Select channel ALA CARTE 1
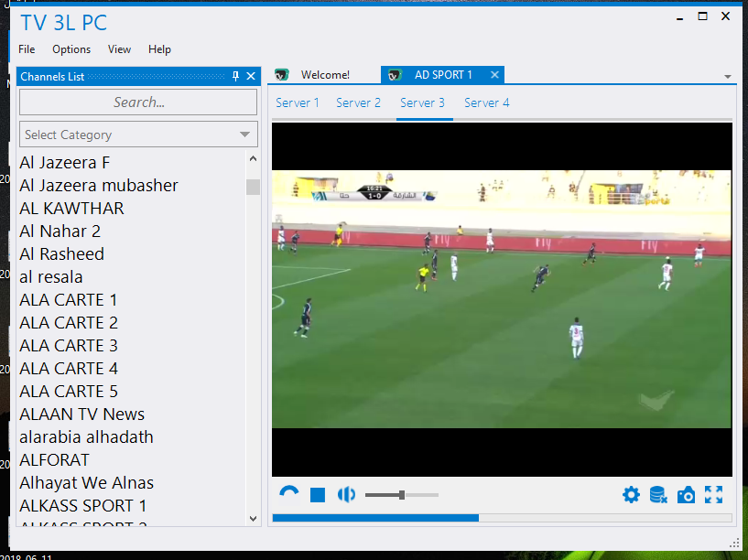This screenshot has width=748, height=560. [69, 300]
